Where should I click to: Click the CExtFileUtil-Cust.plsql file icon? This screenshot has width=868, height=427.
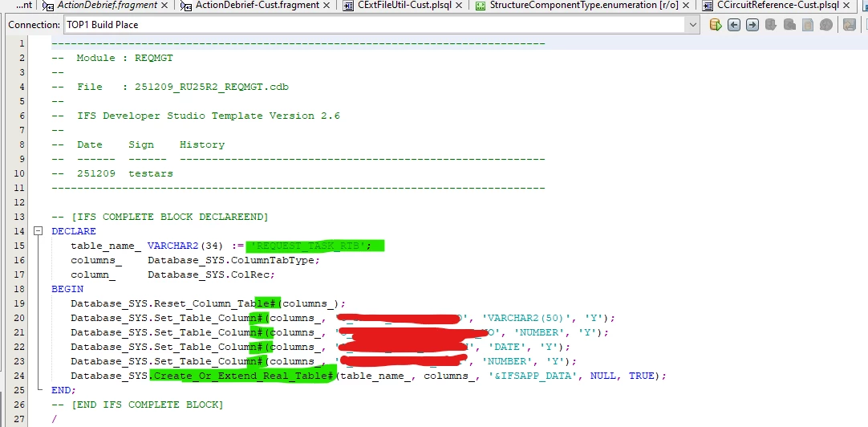[x=348, y=6]
